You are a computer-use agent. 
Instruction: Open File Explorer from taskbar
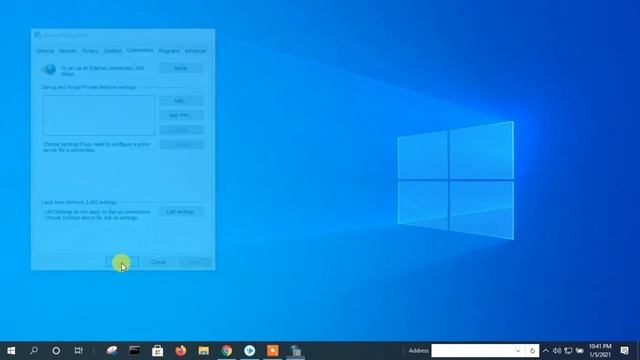point(204,351)
